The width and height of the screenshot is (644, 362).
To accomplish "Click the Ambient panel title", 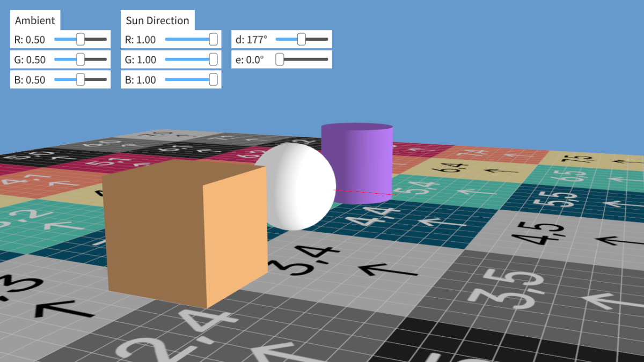I will coord(35,20).
